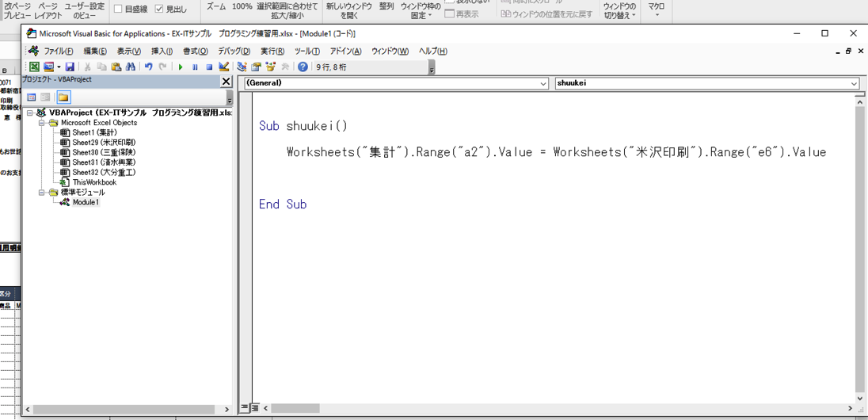The height and width of the screenshot is (420, 868).
Task: Save the project with the floppy disk icon
Action: tap(70, 67)
